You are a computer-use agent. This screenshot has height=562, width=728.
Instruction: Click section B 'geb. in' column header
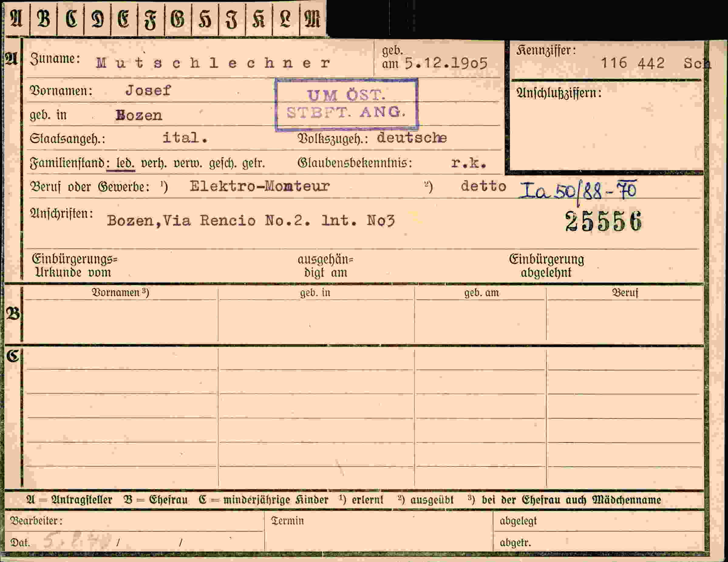coord(315,292)
